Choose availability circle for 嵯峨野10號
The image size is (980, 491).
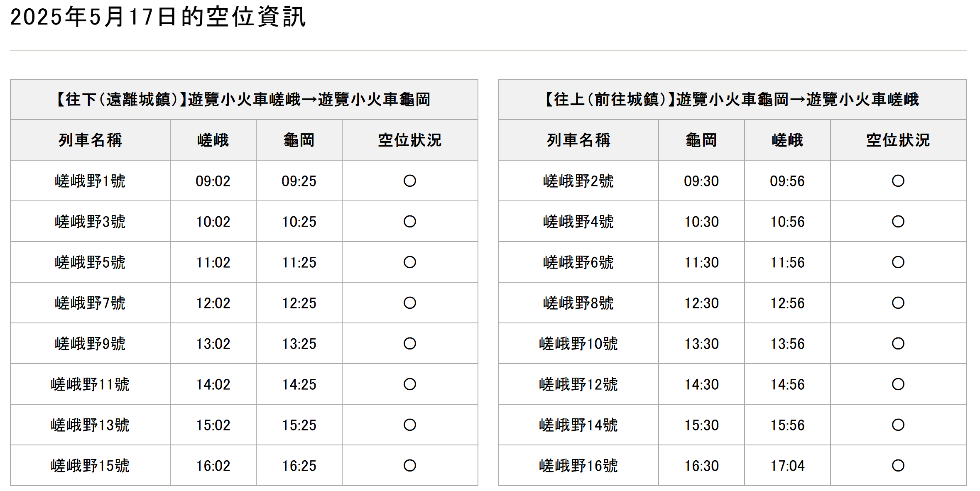click(x=898, y=344)
